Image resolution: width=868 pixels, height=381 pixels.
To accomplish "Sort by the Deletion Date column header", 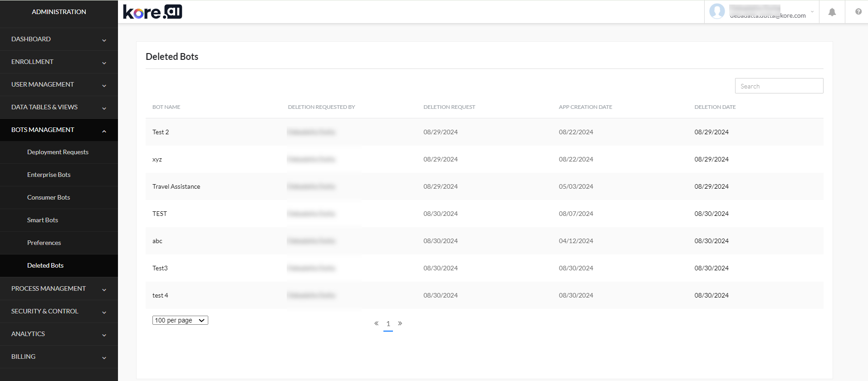I will click(715, 107).
